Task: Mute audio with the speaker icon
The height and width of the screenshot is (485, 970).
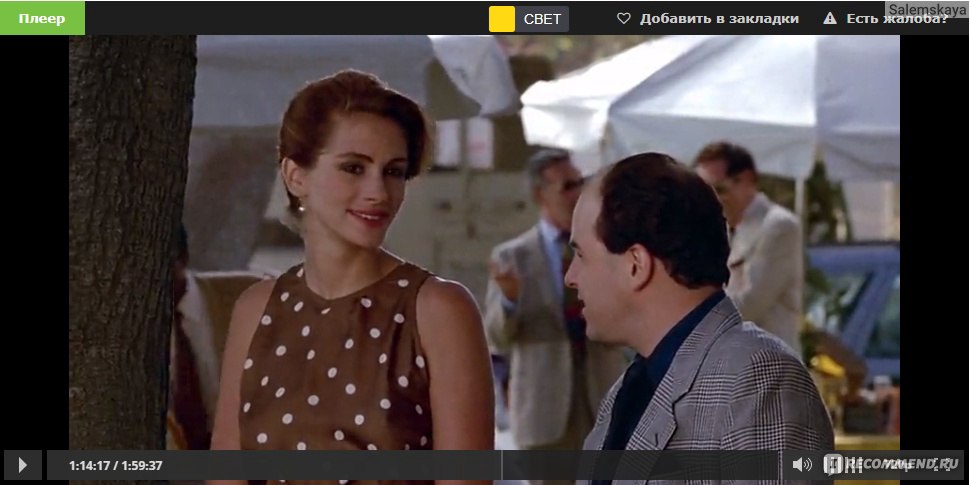Action: 802,465
